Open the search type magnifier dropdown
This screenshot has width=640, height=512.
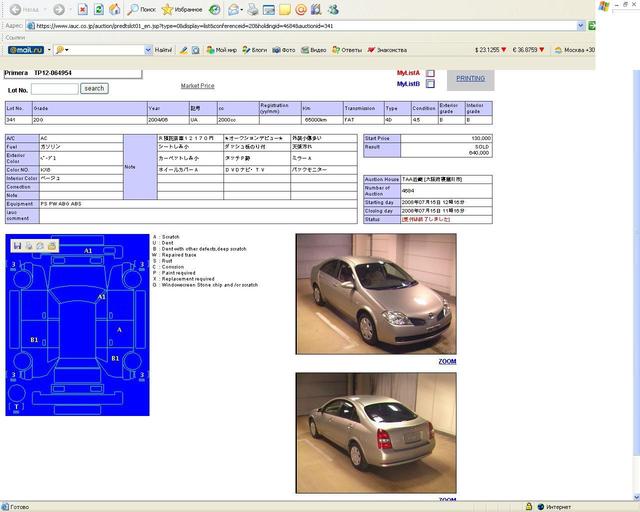62,50
